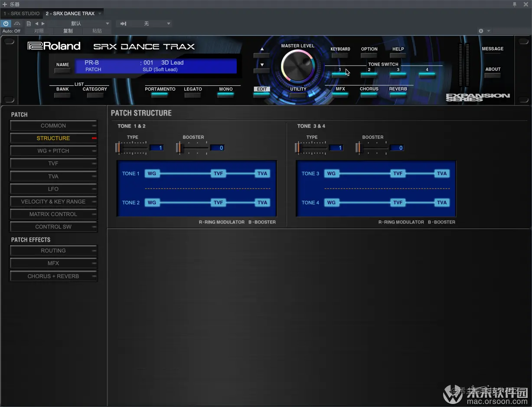Click the TVF block of TONE 2
This screenshot has width=532, height=407.
tap(218, 203)
